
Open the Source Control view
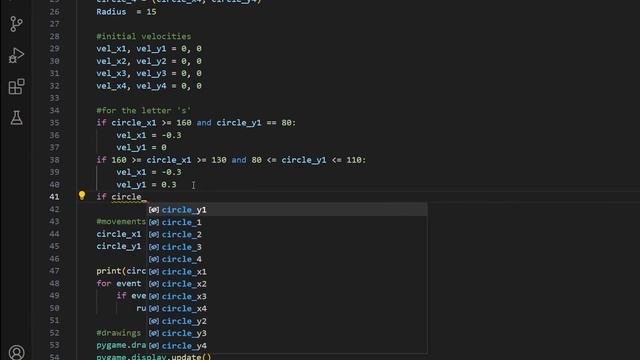(x=16, y=24)
